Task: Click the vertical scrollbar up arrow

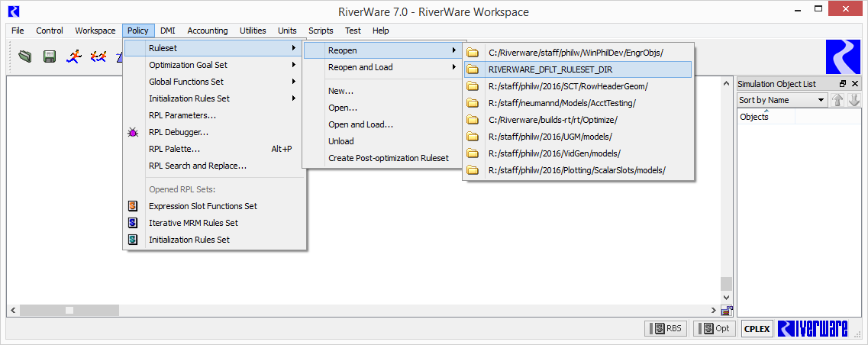Action: [726, 83]
